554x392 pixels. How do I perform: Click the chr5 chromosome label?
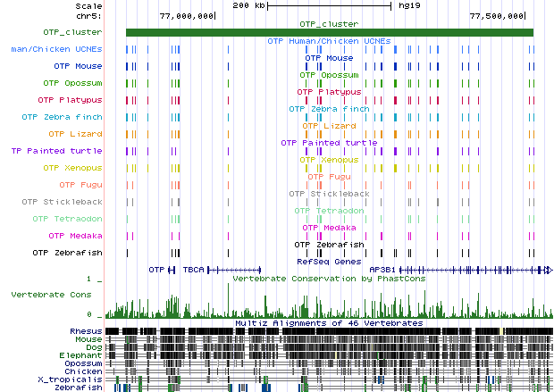(88, 16)
